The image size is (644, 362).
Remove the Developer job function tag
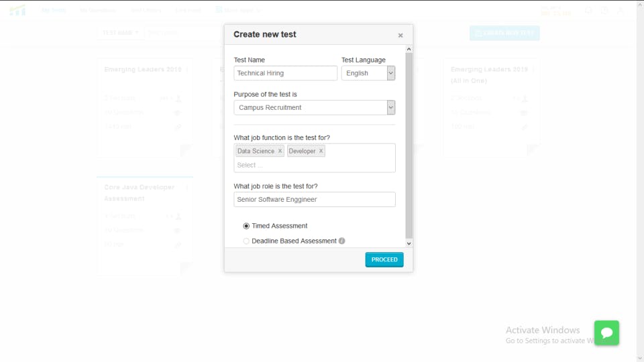[321, 151]
